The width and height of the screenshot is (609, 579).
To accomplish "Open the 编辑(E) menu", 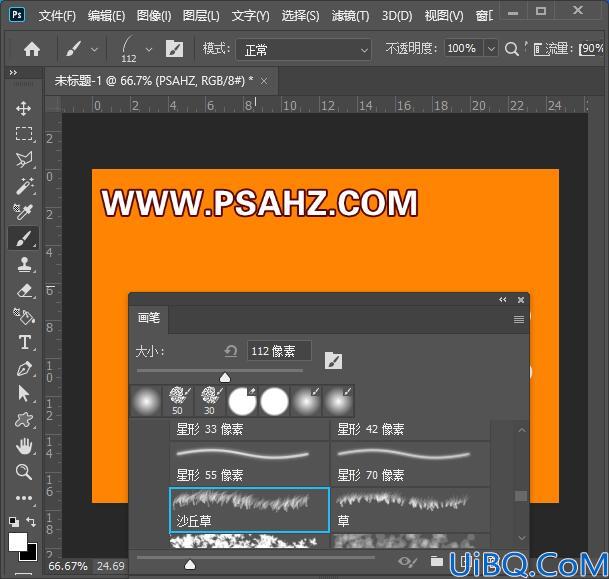I will [106, 16].
